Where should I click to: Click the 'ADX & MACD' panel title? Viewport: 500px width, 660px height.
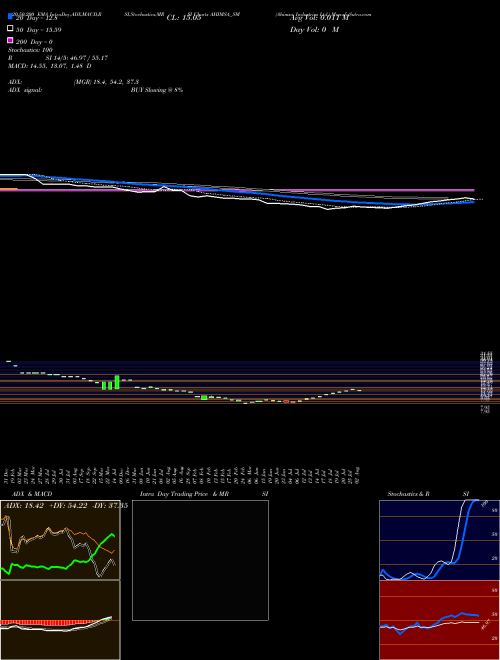32,494
